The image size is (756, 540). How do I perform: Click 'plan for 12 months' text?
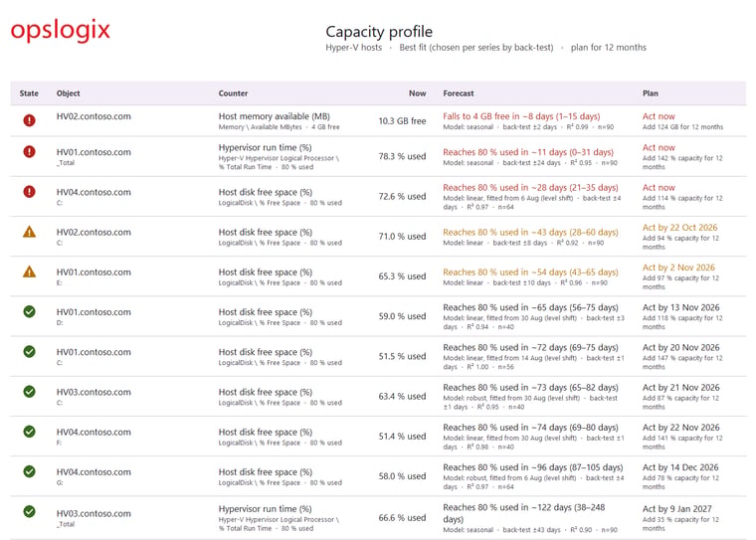tap(609, 48)
